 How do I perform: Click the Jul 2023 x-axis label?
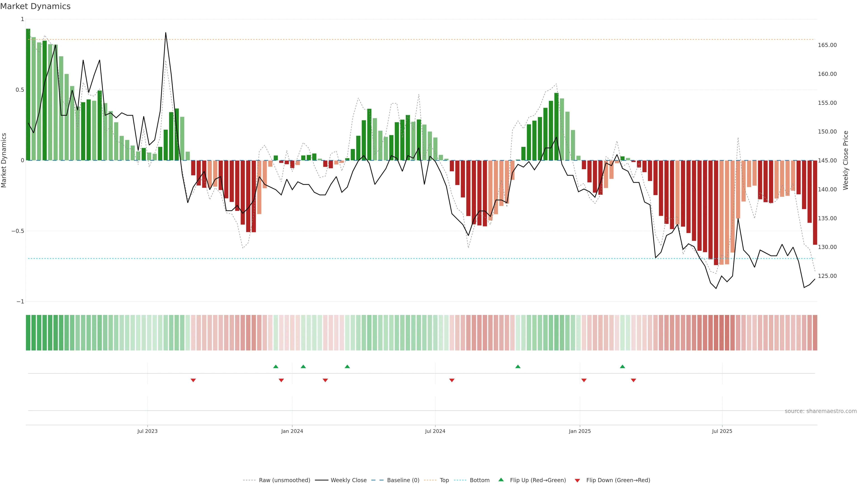click(147, 431)
